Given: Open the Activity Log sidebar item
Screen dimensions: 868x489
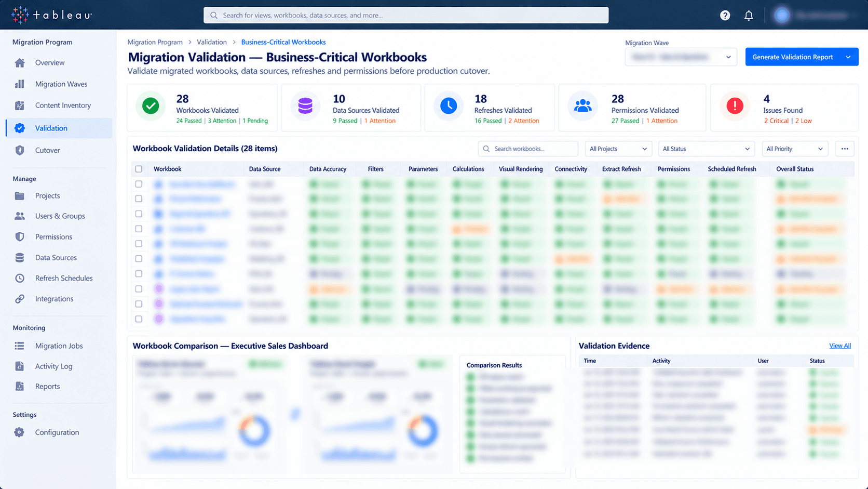Looking at the screenshot, I should click(x=53, y=366).
